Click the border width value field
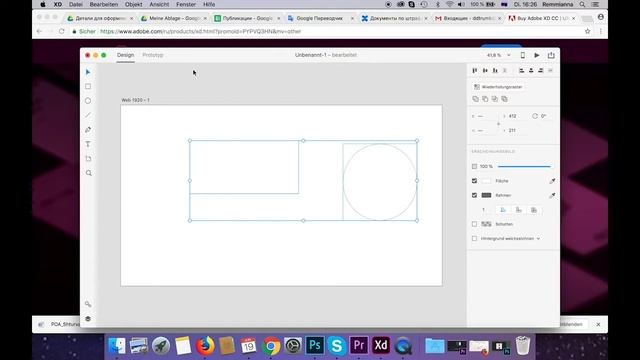 (484, 210)
